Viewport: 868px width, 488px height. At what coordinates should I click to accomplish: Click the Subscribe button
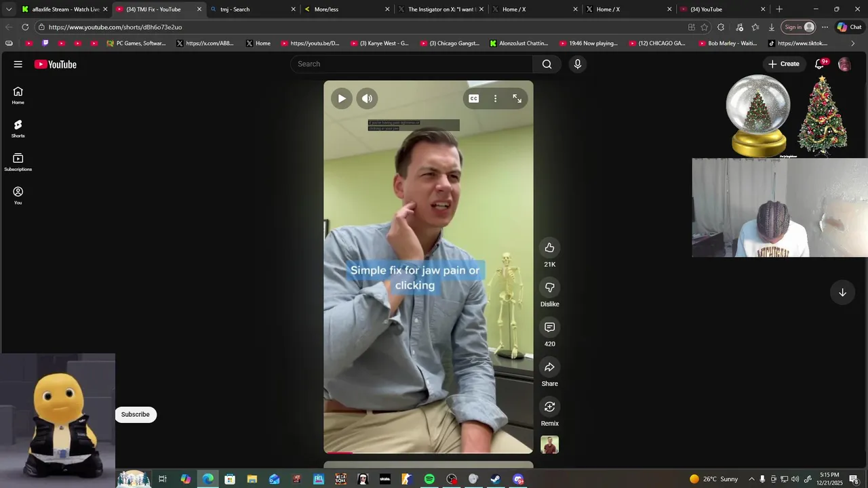(x=136, y=414)
